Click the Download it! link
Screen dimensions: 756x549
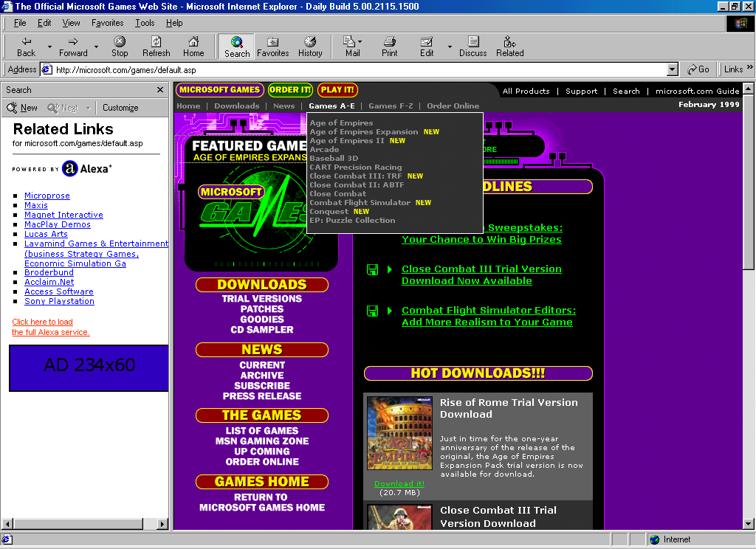point(399,484)
